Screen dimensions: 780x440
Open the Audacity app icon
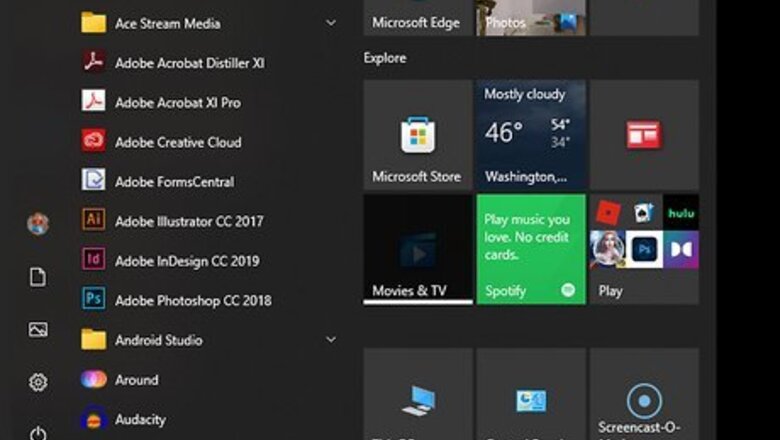[94, 418]
